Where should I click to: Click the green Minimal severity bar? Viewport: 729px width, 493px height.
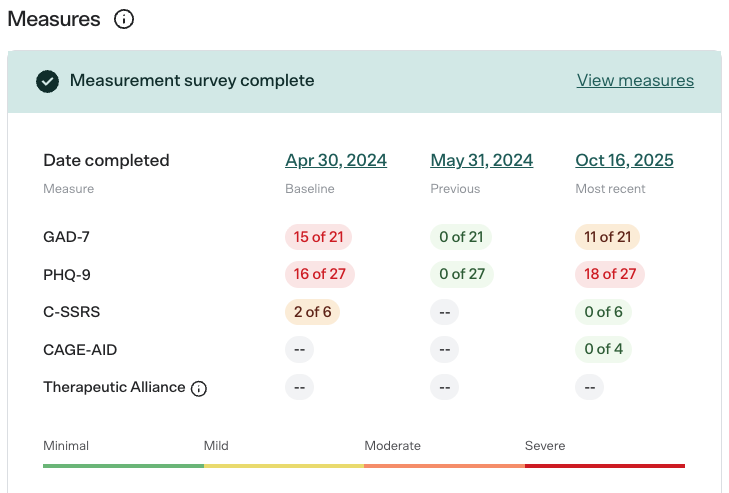[x=123, y=465]
